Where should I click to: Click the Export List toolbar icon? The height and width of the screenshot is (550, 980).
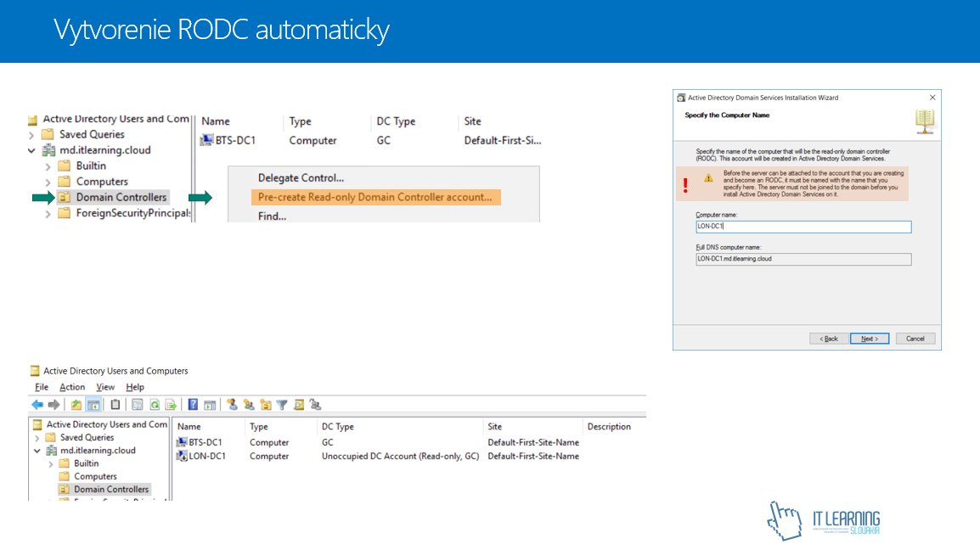coord(171,405)
